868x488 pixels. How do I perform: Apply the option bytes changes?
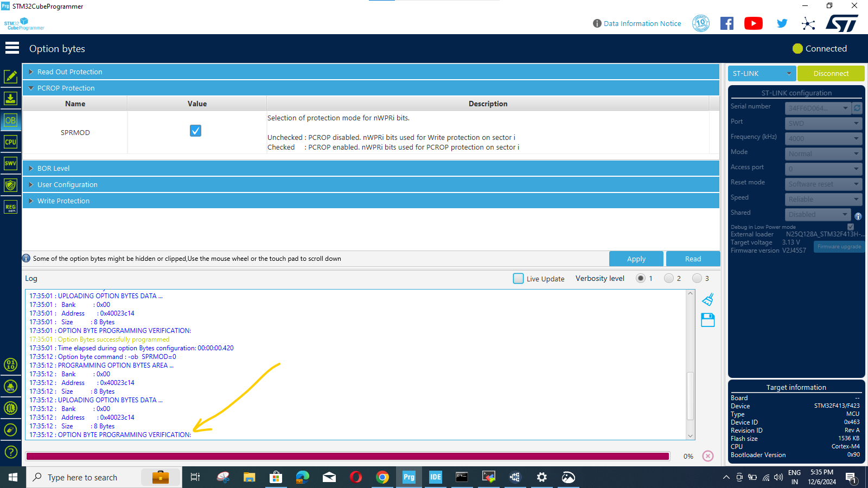[x=636, y=259]
